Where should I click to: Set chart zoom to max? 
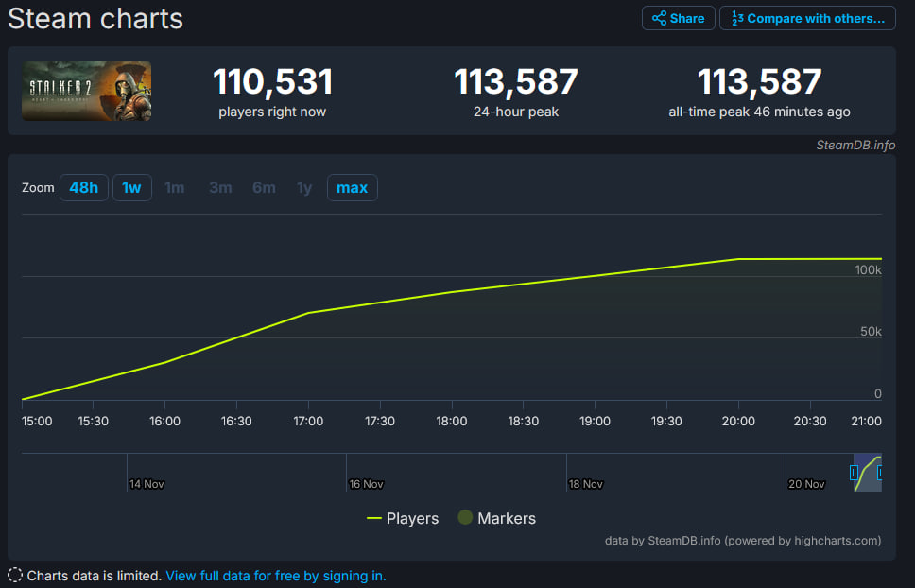[x=352, y=188]
